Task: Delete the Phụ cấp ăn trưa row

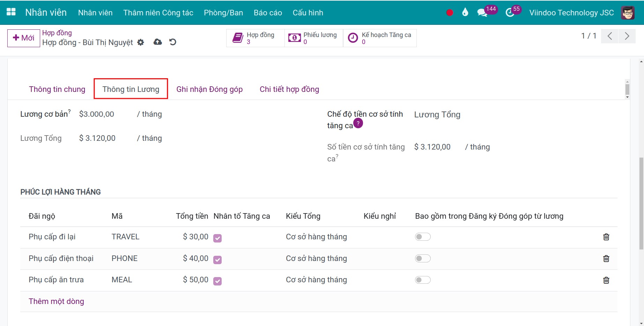Action: [606, 280]
